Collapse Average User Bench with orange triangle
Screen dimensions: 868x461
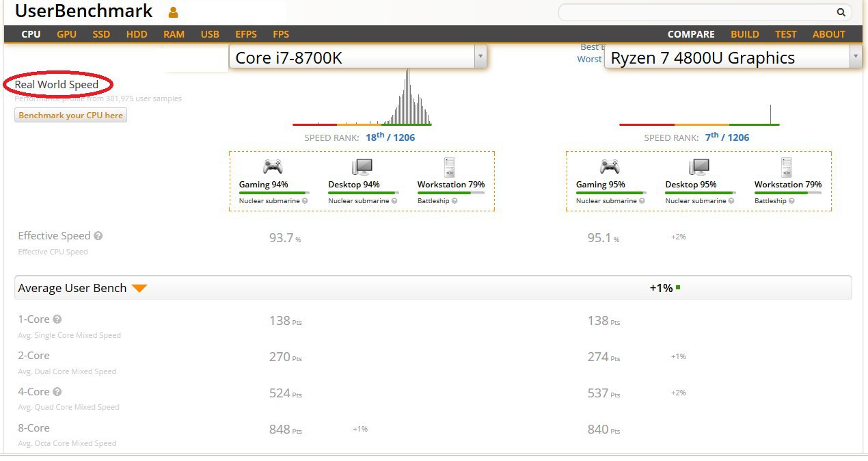pos(139,289)
